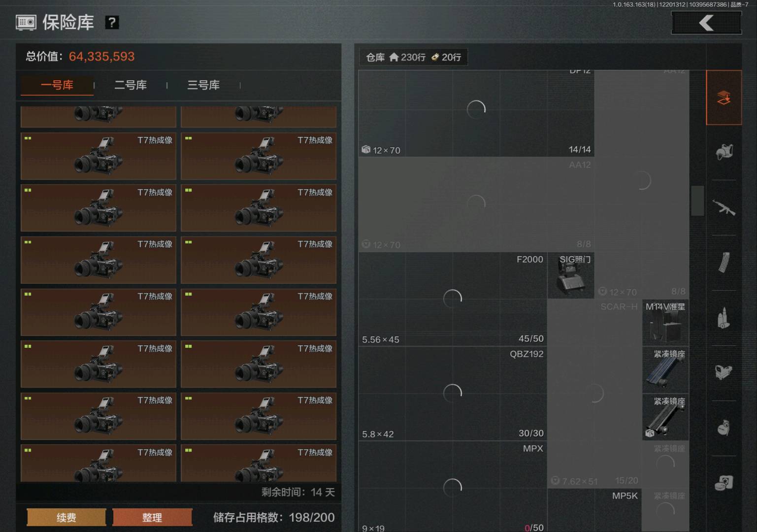Open the help question mark icon
757x532 pixels.
[112, 22]
